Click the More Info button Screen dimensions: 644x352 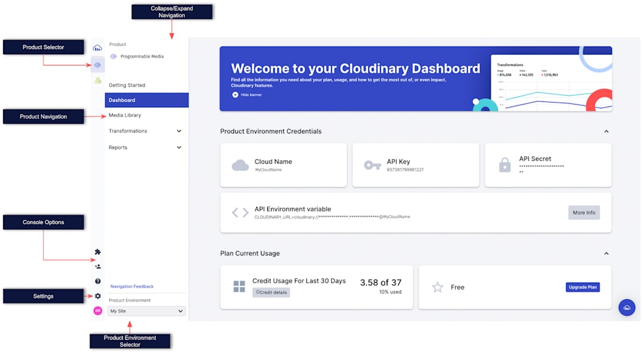(x=584, y=213)
